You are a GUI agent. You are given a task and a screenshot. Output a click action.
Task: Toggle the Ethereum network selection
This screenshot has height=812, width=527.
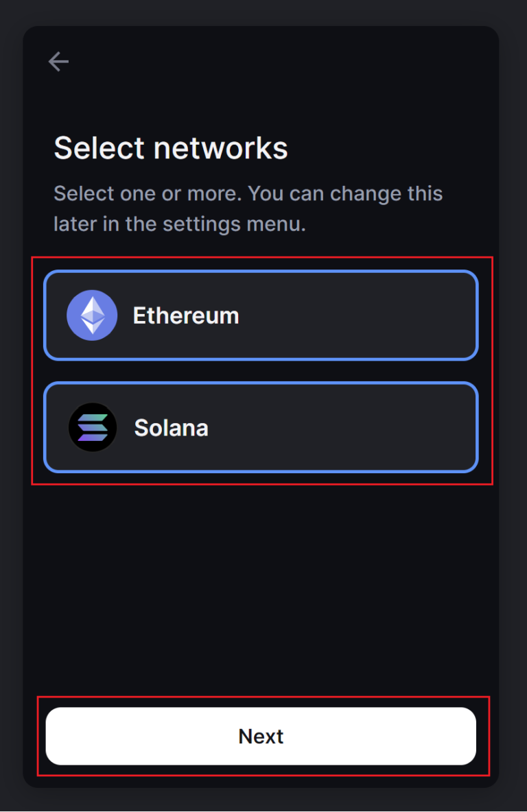pos(261,315)
